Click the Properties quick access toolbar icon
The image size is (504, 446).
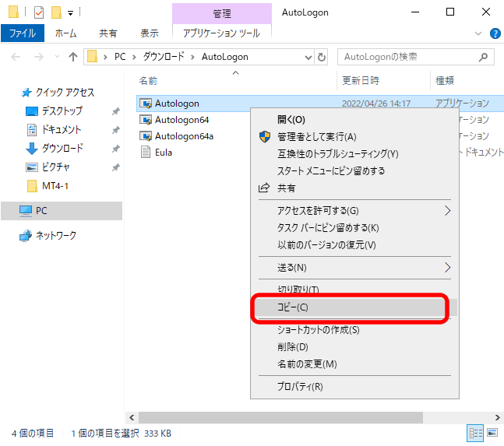39,13
